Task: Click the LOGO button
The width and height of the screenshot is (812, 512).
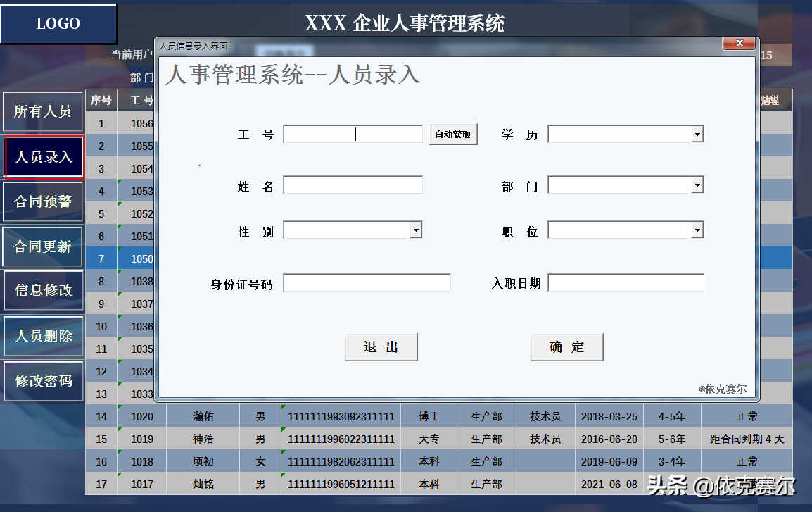Action: tap(58, 23)
